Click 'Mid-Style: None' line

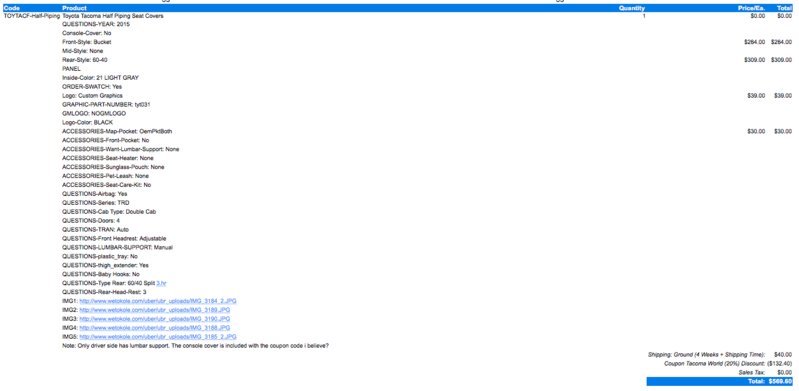click(x=83, y=51)
